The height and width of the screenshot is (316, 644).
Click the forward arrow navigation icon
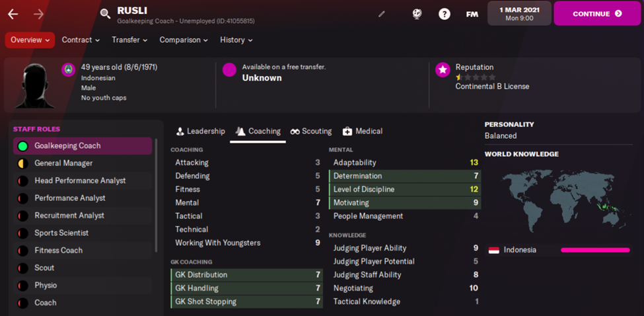pyautogui.click(x=38, y=14)
